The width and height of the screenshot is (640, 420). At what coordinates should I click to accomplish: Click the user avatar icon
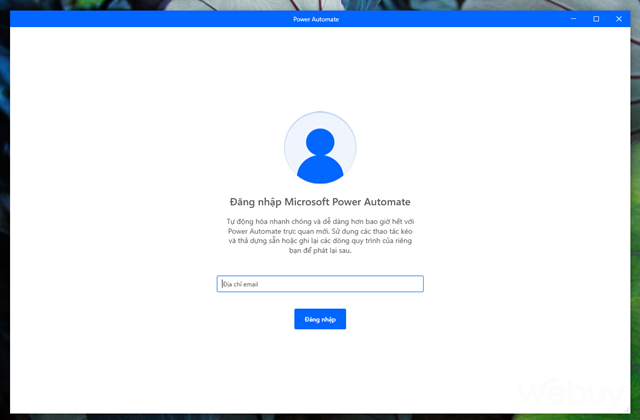[320, 148]
